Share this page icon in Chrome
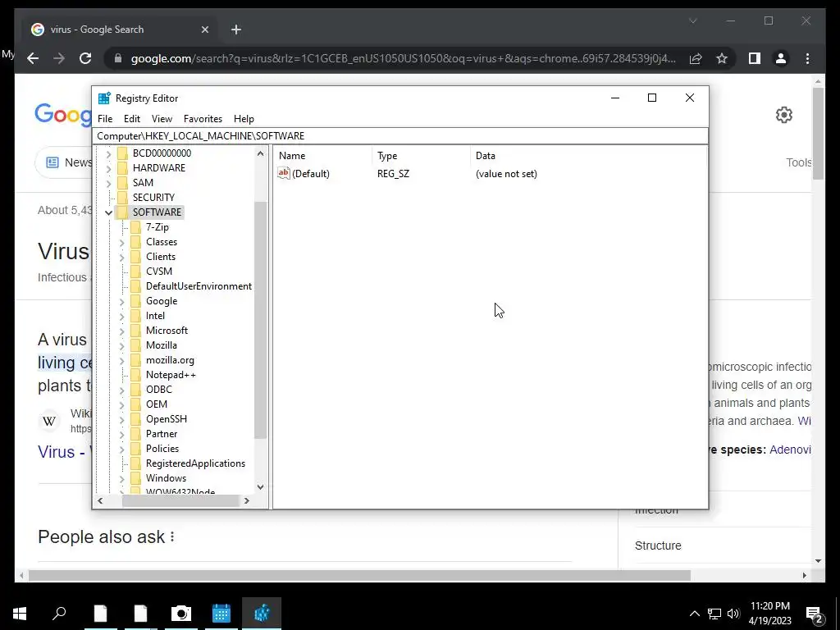Image resolution: width=840 pixels, height=630 pixels. [696, 58]
